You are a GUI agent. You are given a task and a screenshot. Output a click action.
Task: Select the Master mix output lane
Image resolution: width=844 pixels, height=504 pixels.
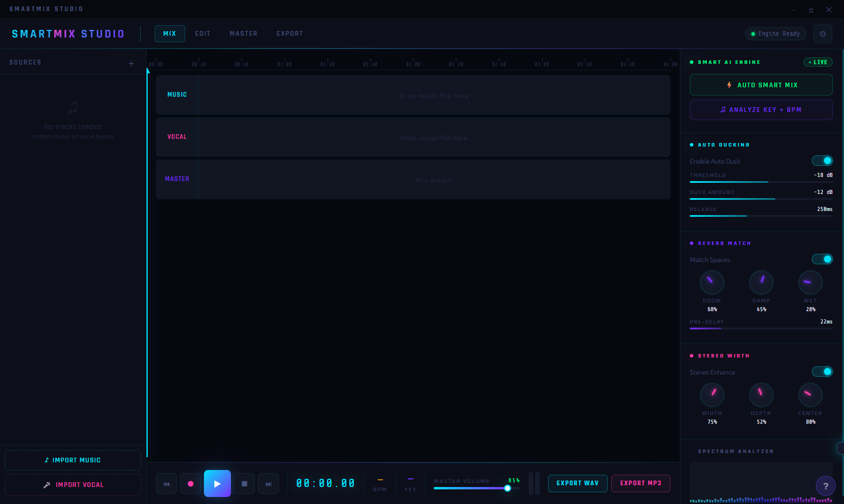[x=434, y=179]
